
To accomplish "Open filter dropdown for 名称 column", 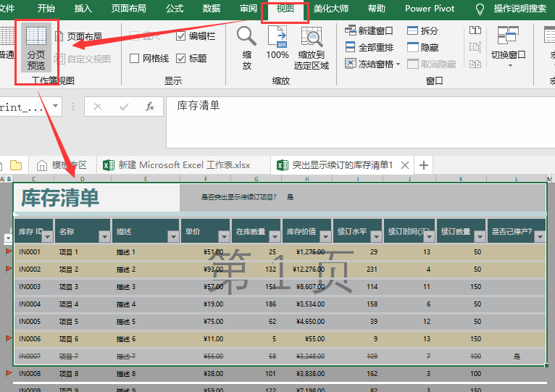I will point(104,236).
